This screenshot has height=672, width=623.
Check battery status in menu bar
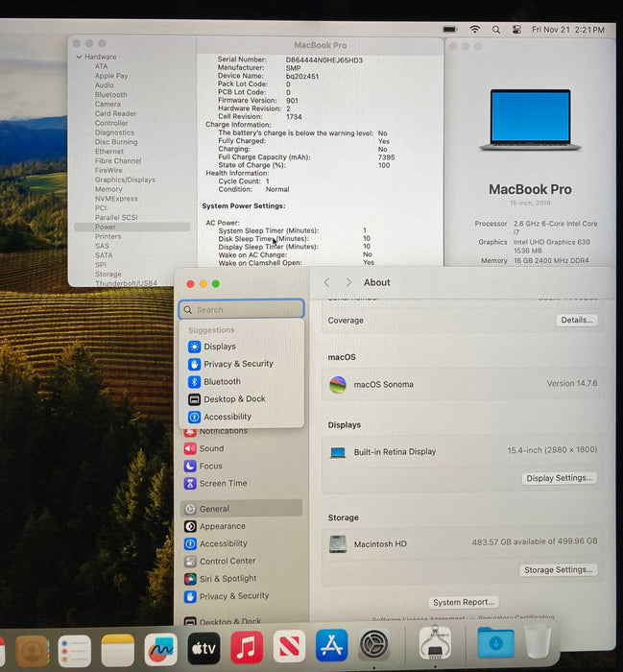(449, 30)
